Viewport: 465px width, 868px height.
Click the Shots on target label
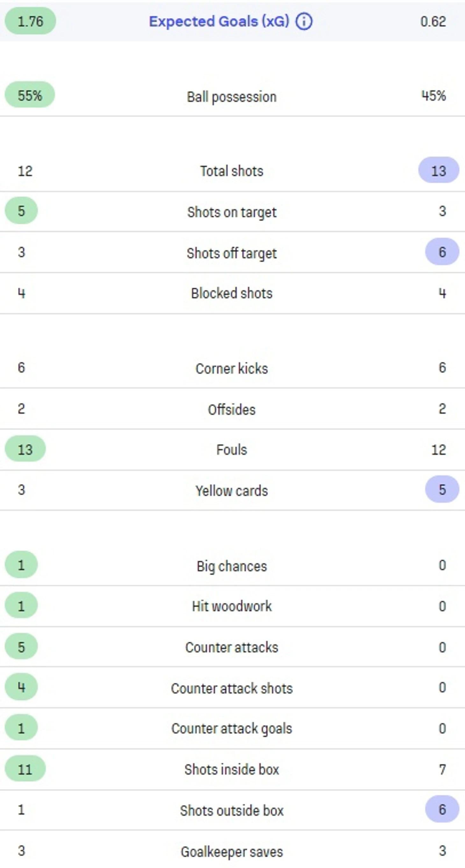click(232, 212)
